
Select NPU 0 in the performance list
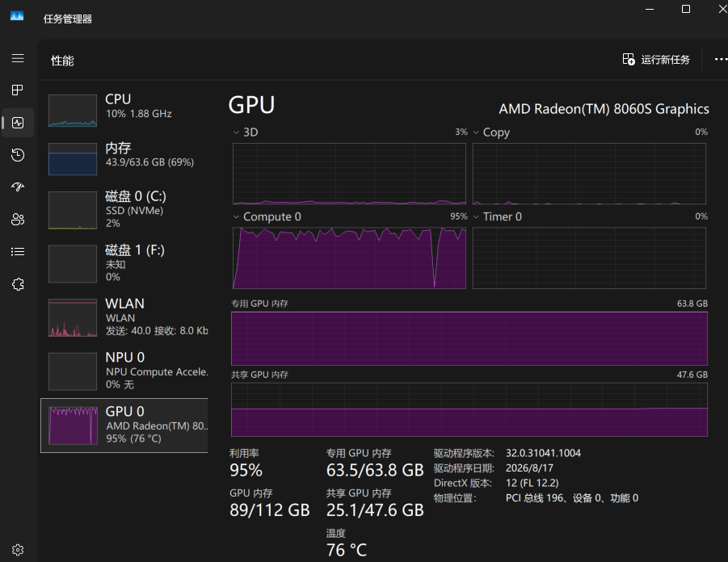click(x=124, y=371)
